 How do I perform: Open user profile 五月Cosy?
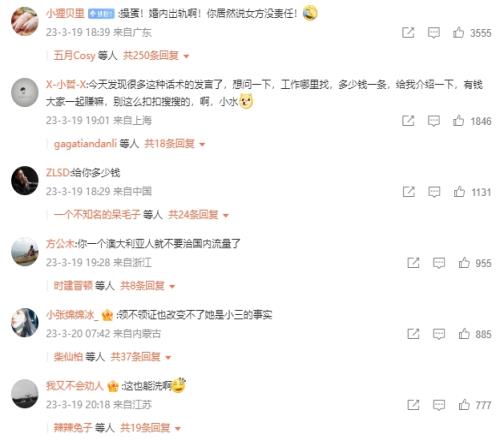point(75,55)
